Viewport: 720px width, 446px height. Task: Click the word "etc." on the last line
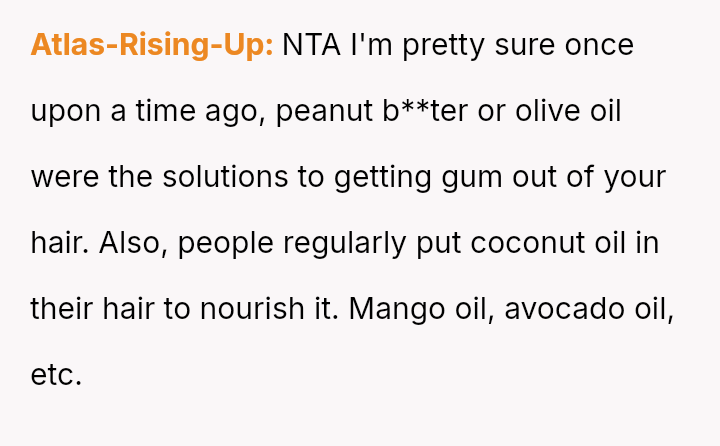(56, 375)
